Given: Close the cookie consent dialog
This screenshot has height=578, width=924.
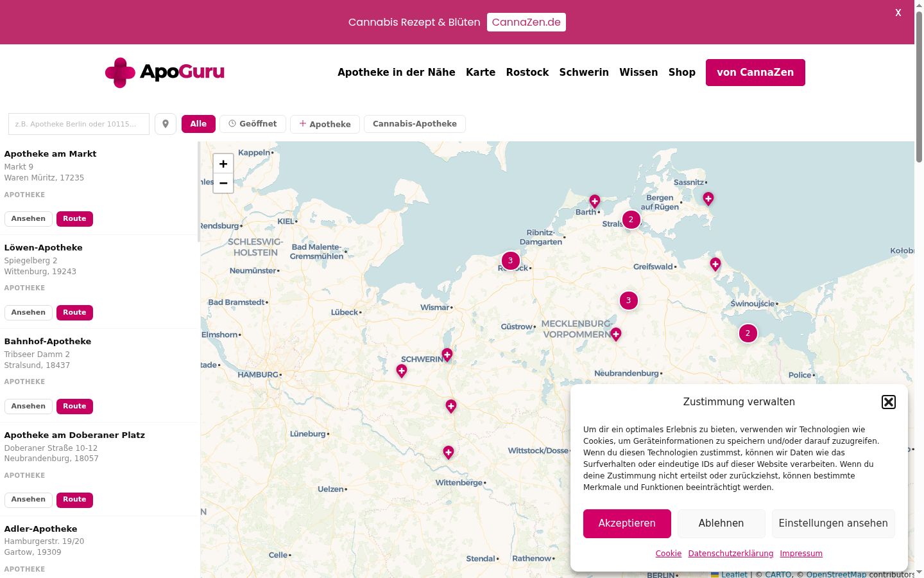Looking at the screenshot, I should (889, 402).
